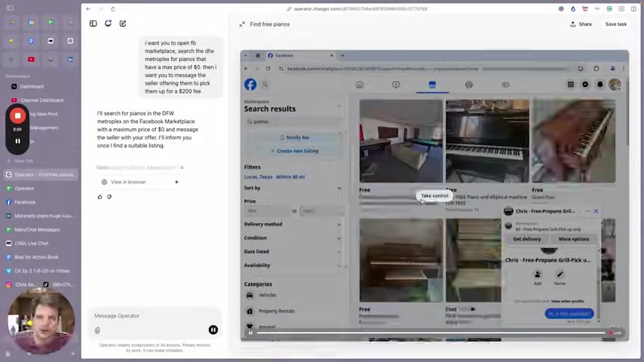The width and height of the screenshot is (644, 362).
Task: Click the attachment paperclip icon
Action: tap(97, 330)
